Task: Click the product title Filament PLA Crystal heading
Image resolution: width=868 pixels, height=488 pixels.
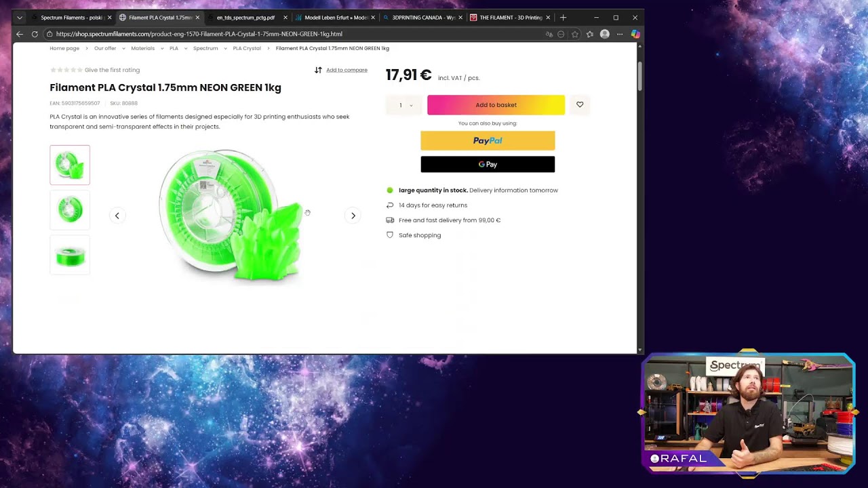Action: coord(165,87)
